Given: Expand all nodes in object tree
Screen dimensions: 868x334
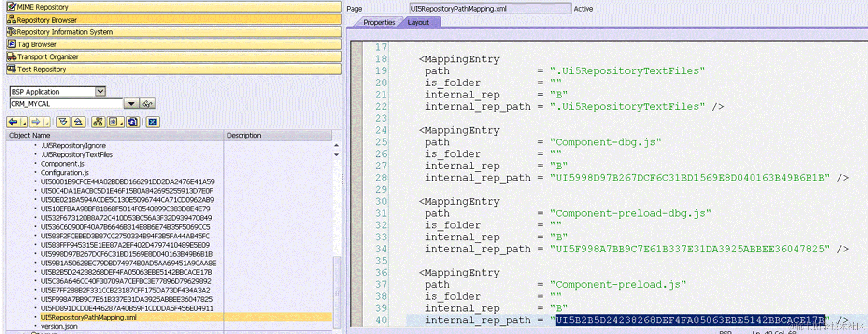Looking at the screenshot, I should coord(63,122).
